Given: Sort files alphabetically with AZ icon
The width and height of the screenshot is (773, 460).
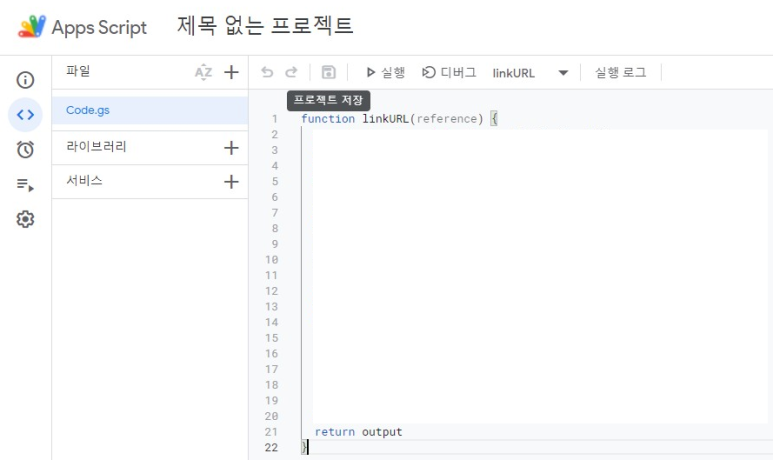Looking at the screenshot, I should click(203, 72).
